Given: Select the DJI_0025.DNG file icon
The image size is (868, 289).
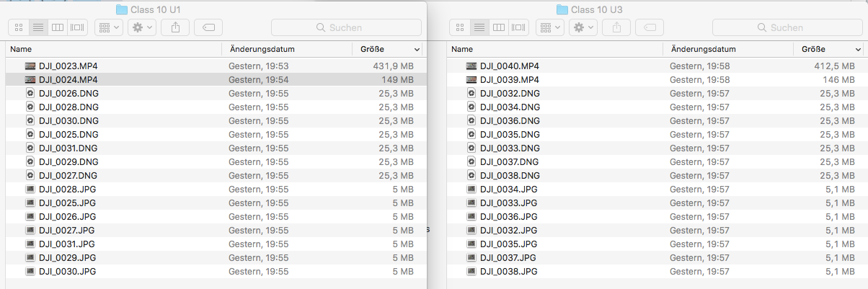Looking at the screenshot, I should (30, 134).
